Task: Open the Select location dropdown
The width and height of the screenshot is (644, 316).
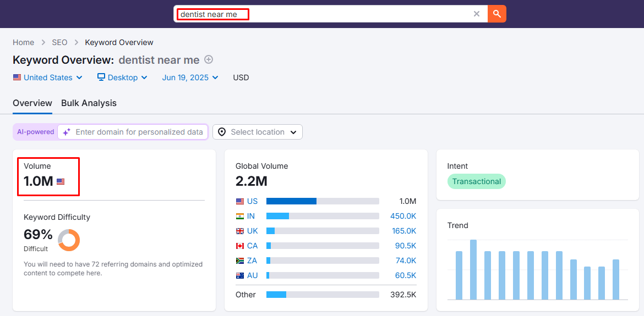Action: [258, 132]
